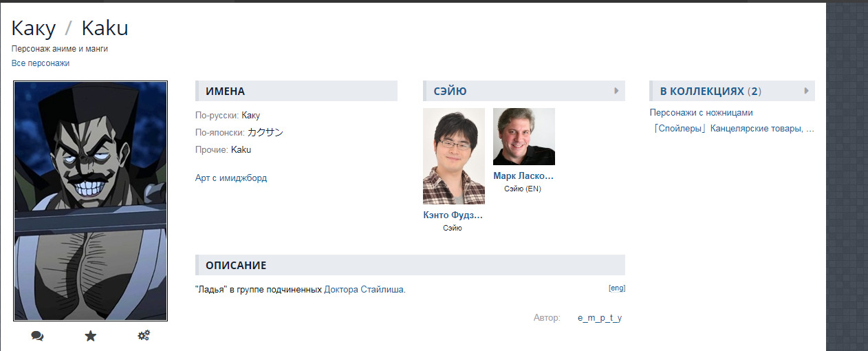
Task: Expand the Сэйю section arrow
Action: click(x=617, y=91)
